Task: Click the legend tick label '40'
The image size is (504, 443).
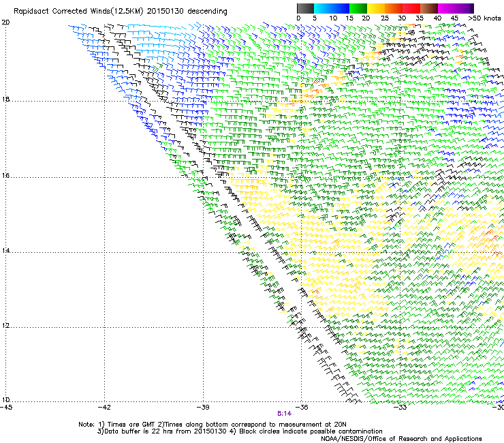Action: (437, 18)
